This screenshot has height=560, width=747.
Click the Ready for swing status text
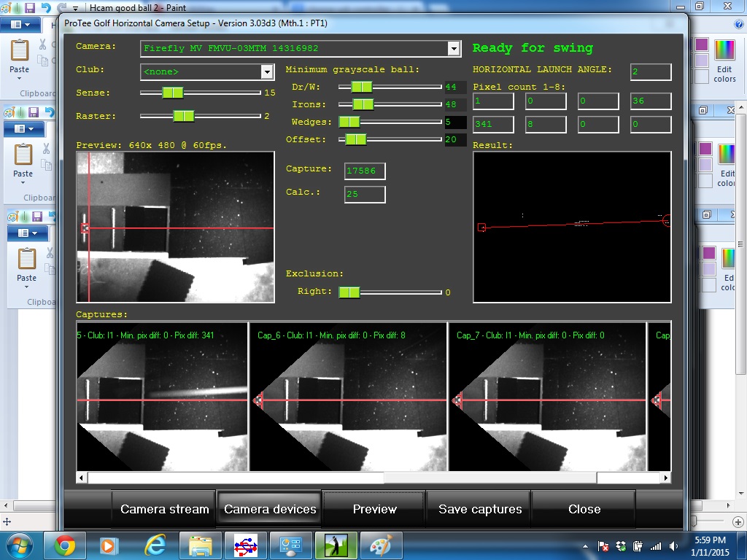click(533, 48)
